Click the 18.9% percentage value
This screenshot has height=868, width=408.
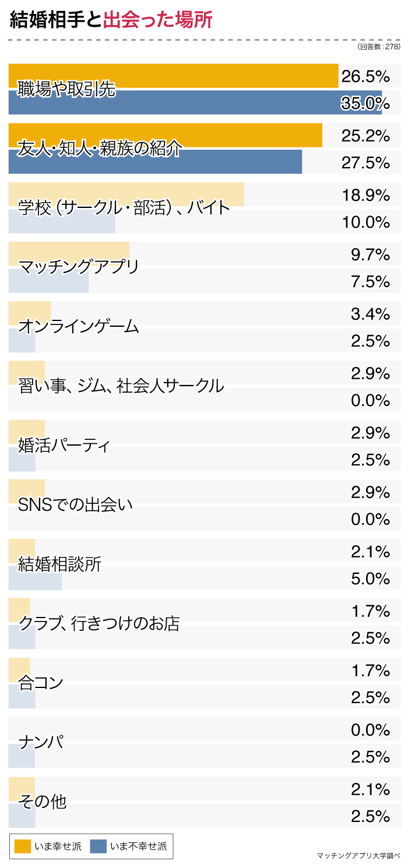coord(365,195)
